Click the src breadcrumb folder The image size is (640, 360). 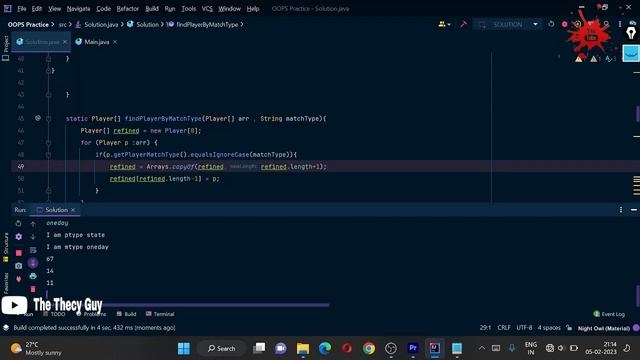click(62, 24)
